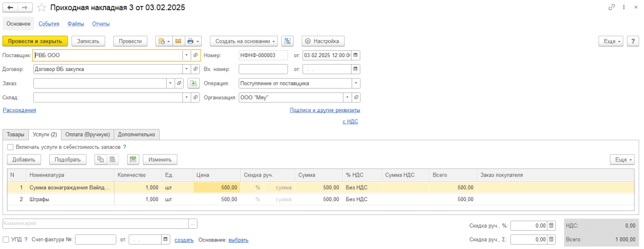The width and height of the screenshot is (644, 249).
Task: Expand the Заказ dropdown list
Action: [170, 84]
